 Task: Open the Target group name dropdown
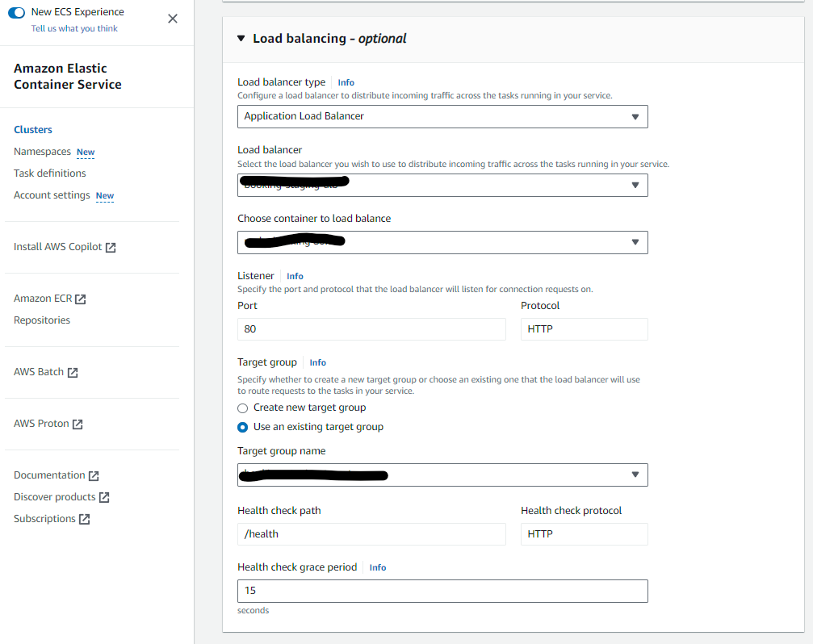coord(442,475)
